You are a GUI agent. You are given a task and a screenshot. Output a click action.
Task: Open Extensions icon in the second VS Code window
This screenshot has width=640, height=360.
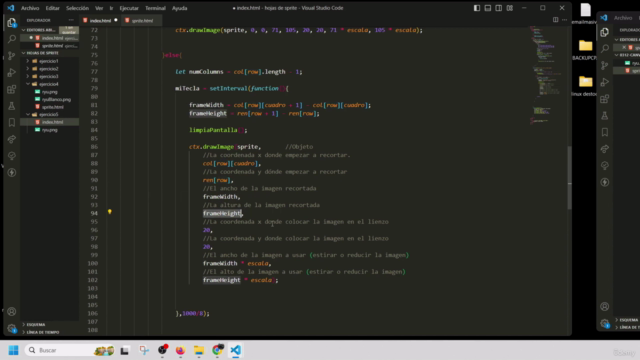(604, 99)
